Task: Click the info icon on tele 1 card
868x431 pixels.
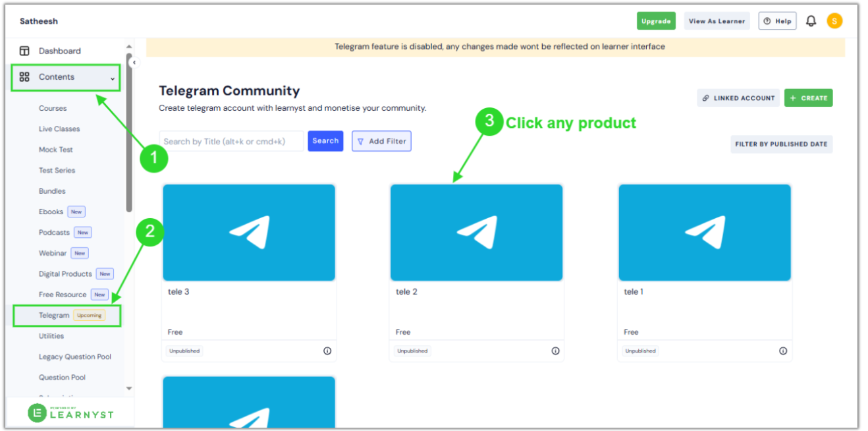Action: tap(783, 351)
